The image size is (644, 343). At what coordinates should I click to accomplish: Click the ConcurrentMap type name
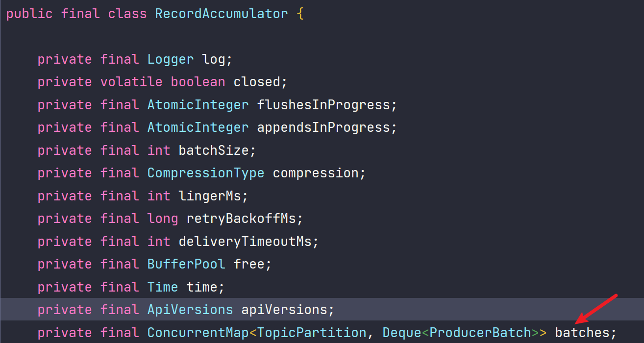(198, 333)
